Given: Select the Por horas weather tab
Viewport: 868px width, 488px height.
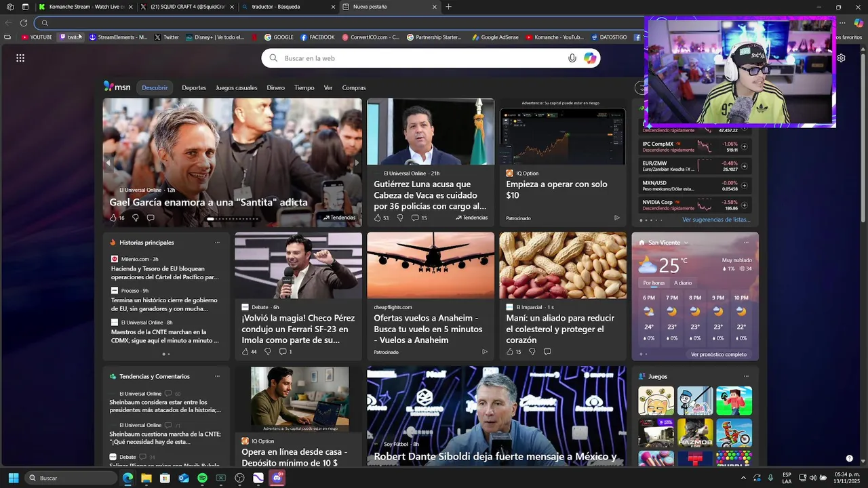Looking at the screenshot, I should point(654,283).
